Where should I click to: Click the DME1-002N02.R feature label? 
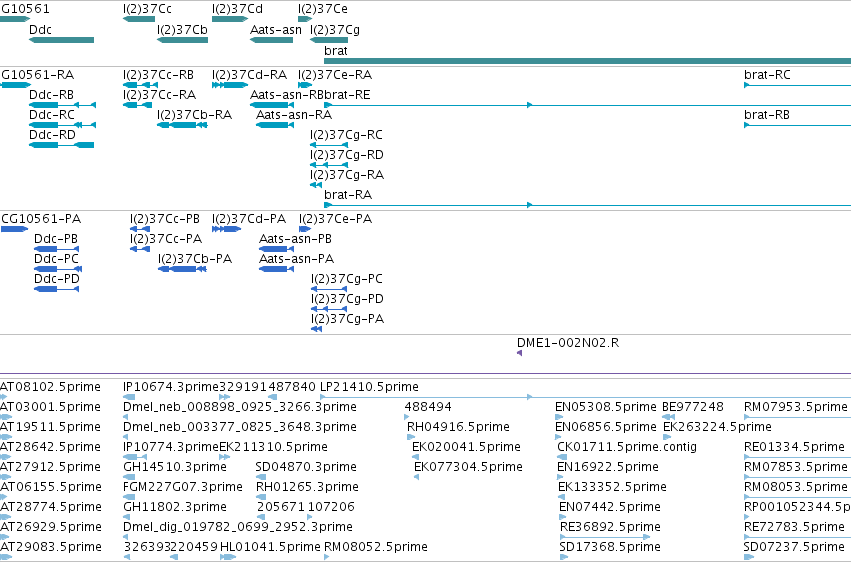(568, 343)
